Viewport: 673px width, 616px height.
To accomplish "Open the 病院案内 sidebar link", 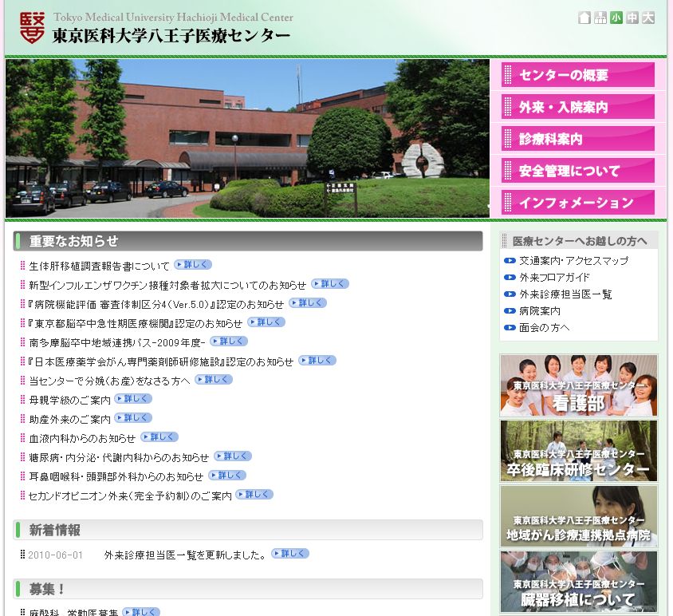I will coord(540,310).
